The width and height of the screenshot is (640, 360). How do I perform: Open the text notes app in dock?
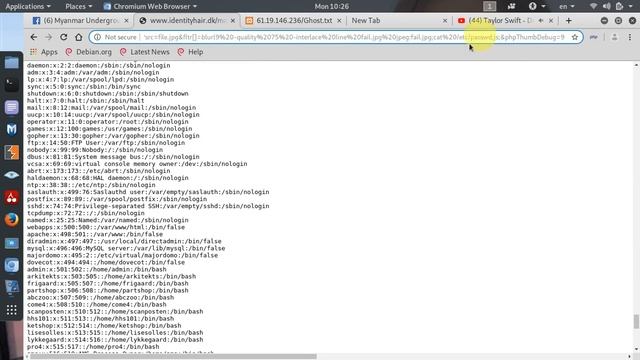pos(11,107)
